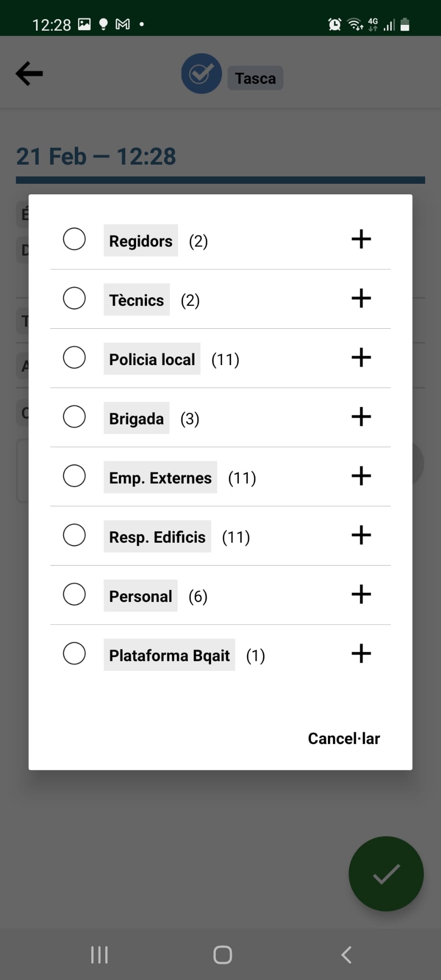
Task: Select the Plataforma Bqait radio button
Action: click(x=74, y=654)
